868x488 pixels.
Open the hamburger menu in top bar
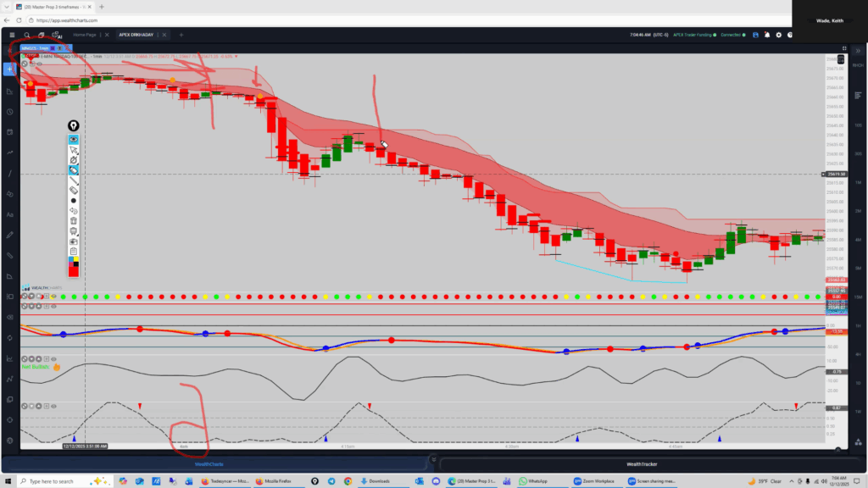12,35
